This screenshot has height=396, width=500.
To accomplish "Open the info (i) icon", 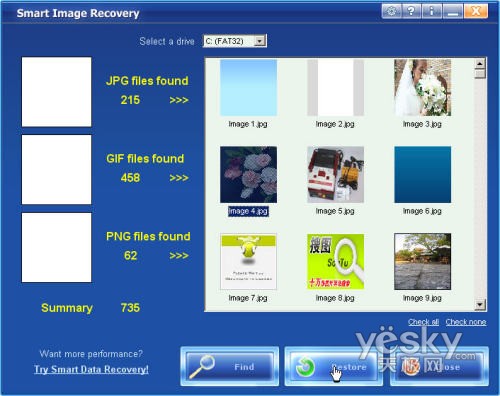I will pos(432,11).
